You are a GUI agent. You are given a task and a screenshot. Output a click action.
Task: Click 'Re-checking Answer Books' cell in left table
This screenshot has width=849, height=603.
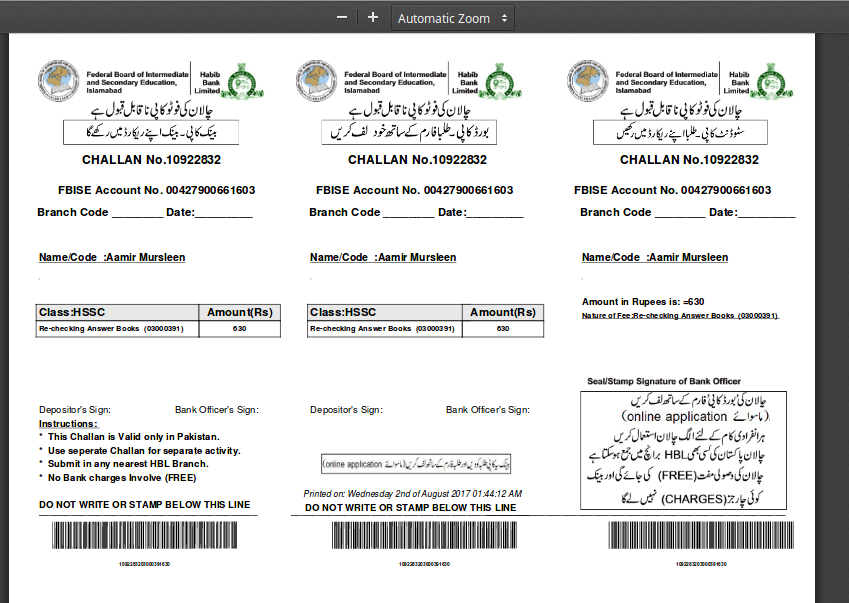click(117, 329)
